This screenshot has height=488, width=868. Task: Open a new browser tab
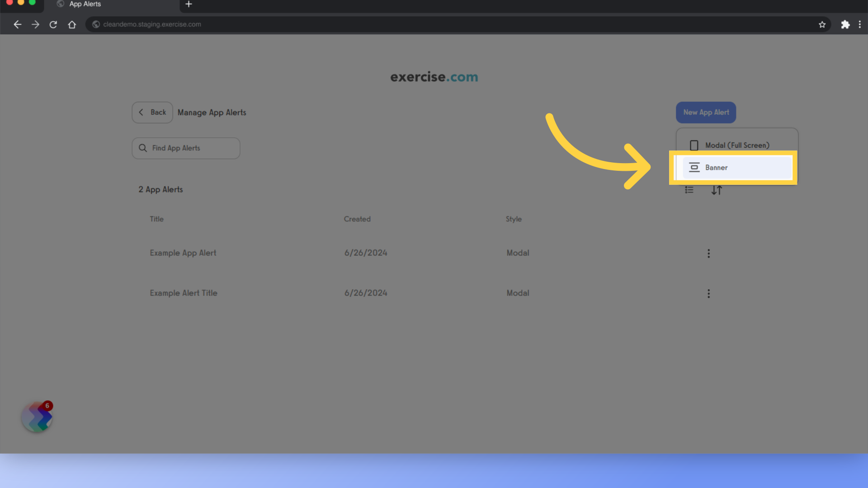(189, 4)
